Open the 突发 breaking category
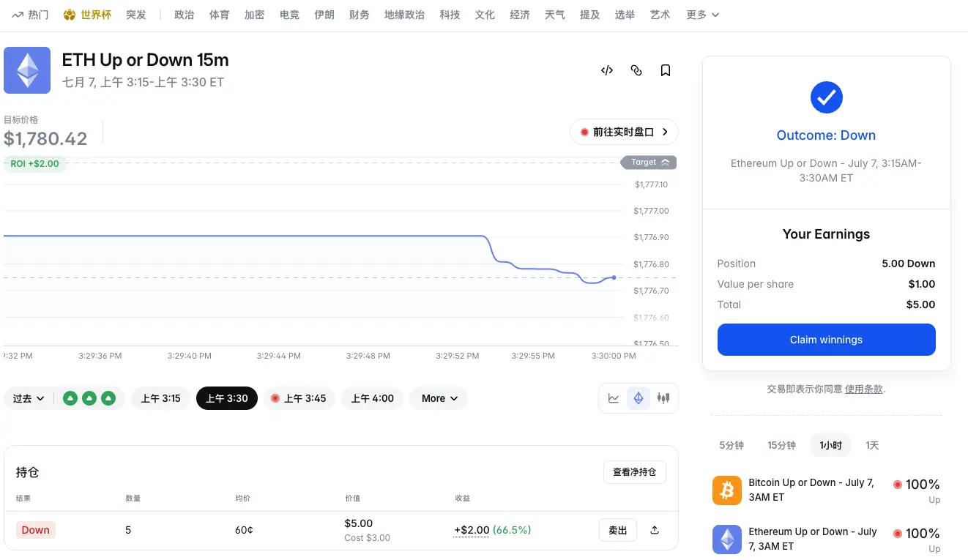 (x=136, y=15)
